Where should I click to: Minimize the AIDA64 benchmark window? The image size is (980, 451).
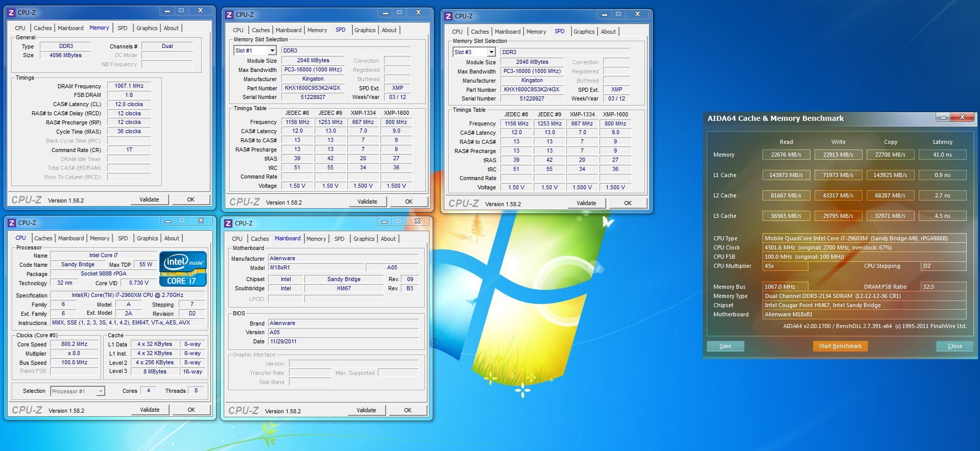943,118
